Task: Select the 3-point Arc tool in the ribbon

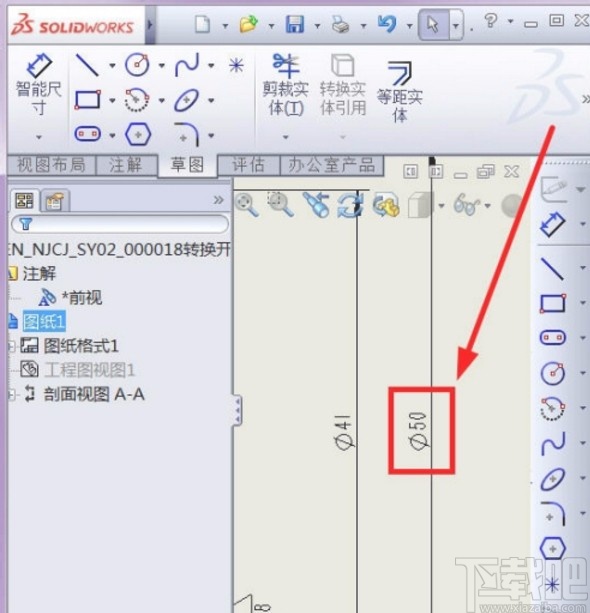Action: pos(137,100)
